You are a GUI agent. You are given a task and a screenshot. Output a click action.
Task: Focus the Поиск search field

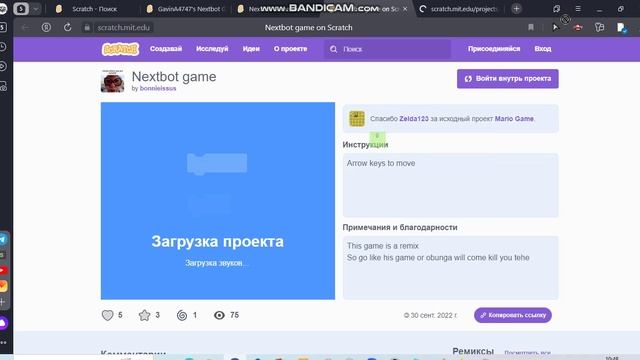click(388, 49)
